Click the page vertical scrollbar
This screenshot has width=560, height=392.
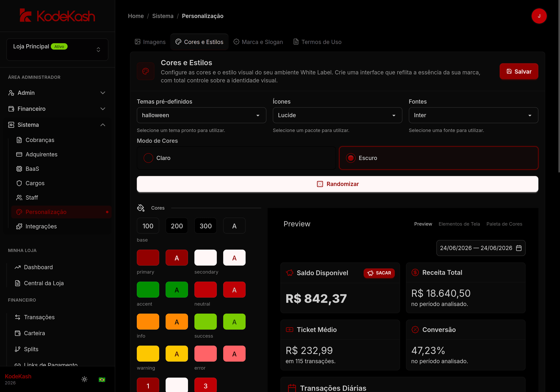559,86
